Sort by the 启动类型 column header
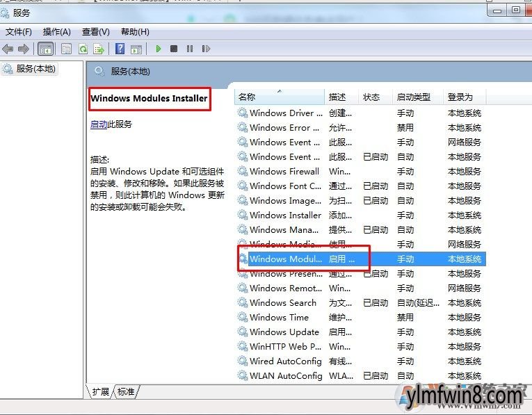This screenshot has height=415, width=532. point(418,97)
